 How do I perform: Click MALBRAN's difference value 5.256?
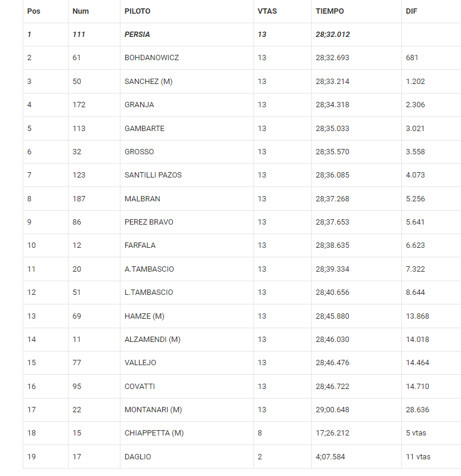415,199
